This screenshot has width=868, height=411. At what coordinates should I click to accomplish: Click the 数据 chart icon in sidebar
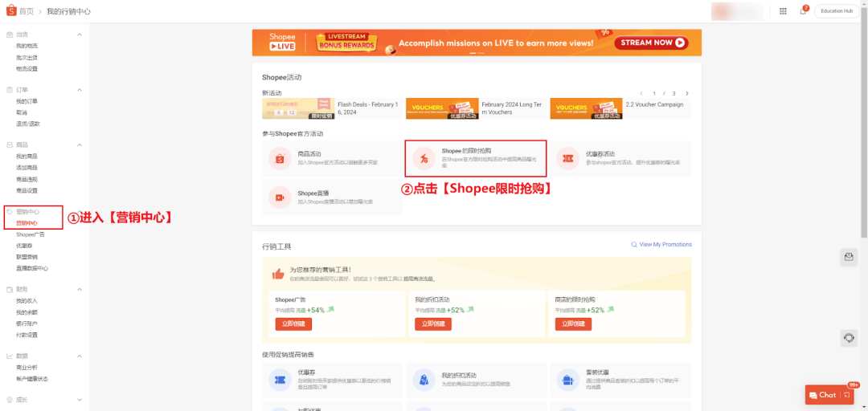[x=10, y=356]
